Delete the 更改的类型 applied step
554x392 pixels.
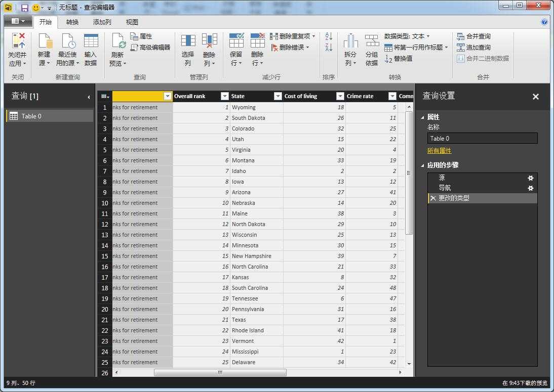coord(433,198)
